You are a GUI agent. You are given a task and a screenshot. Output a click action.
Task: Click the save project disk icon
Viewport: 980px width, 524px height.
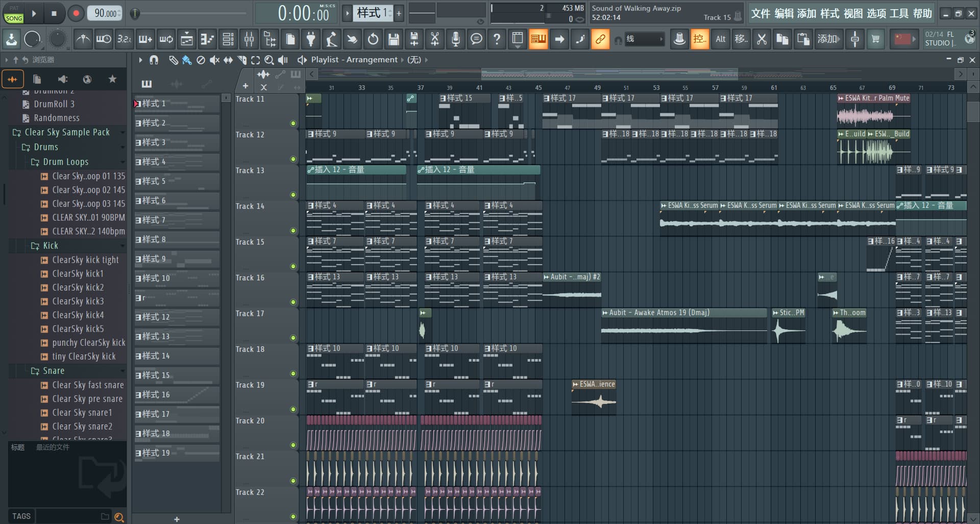394,39
